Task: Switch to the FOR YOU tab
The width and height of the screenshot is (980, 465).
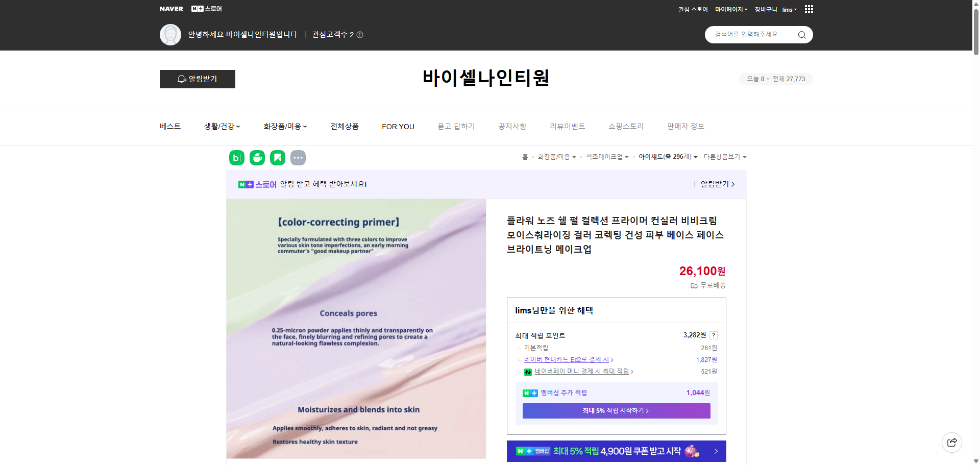Action: [398, 126]
